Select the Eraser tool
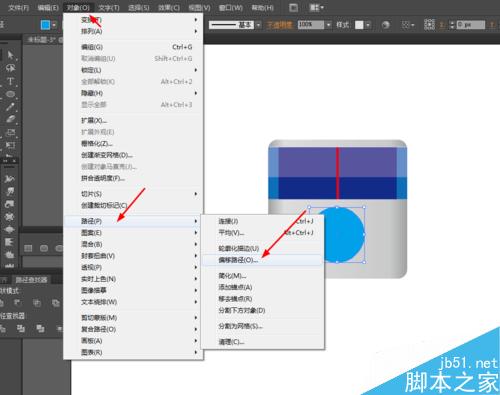The height and width of the screenshot is (395, 500). click(10, 119)
